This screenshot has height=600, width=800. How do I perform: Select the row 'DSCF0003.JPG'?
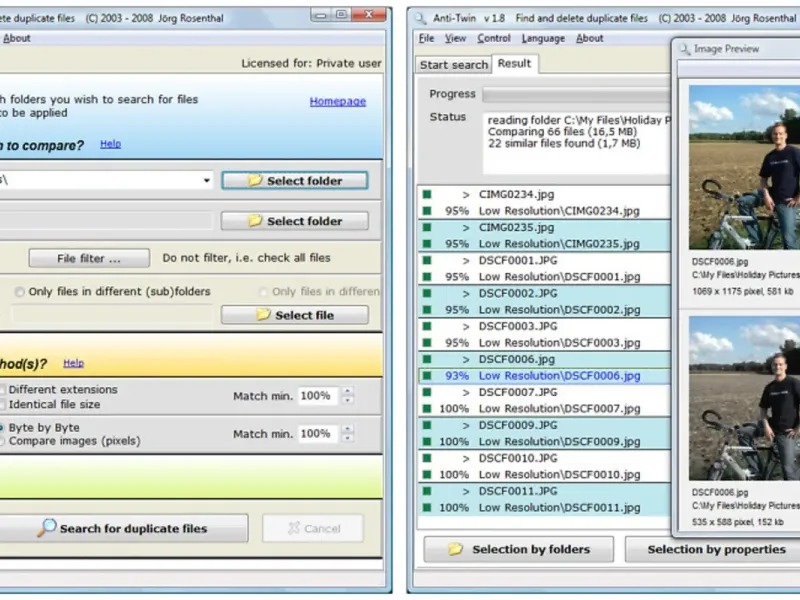click(x=544, y=326)
